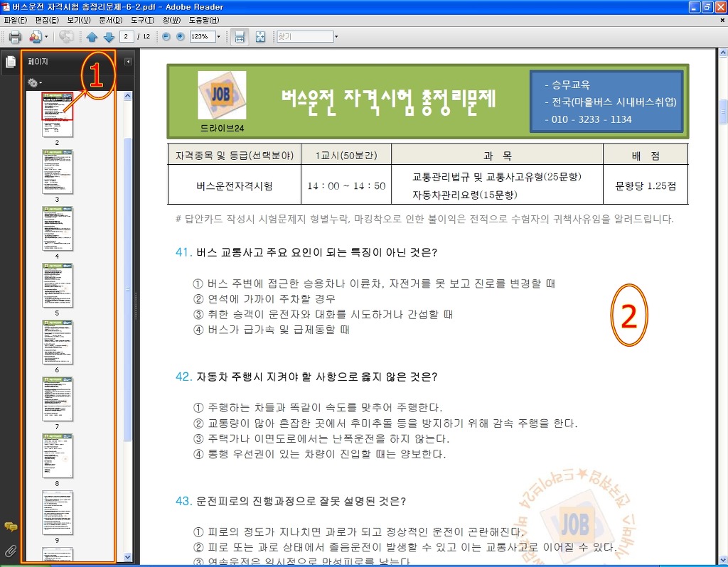Click question number 41 heading
728x567 pixels.
[306, 252]
